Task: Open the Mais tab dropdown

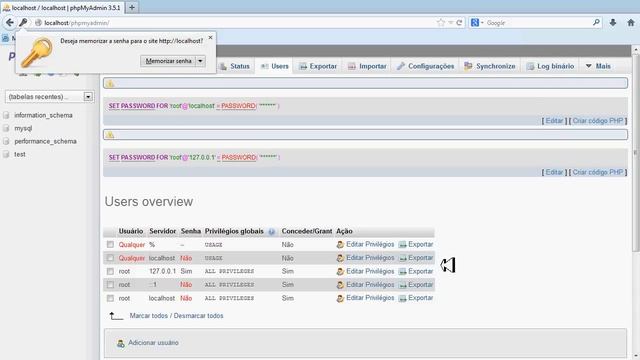Action: pos(598,66)
